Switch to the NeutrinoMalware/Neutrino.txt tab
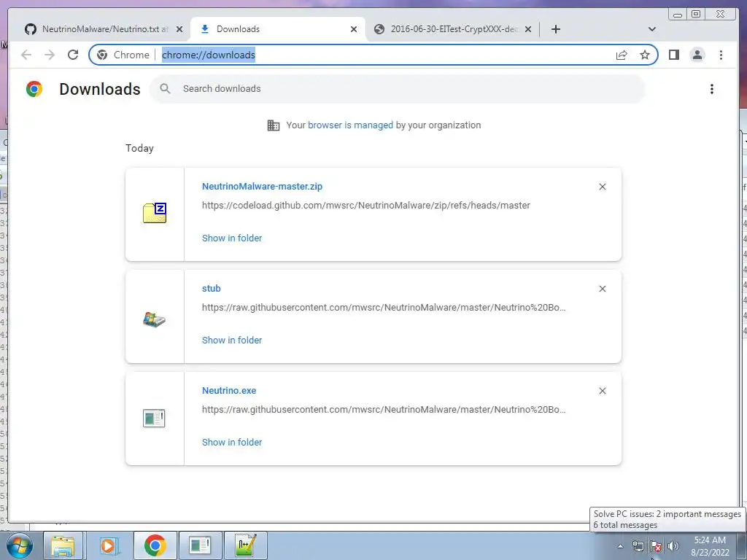The image size is (747, 560). tap(104, 29)
